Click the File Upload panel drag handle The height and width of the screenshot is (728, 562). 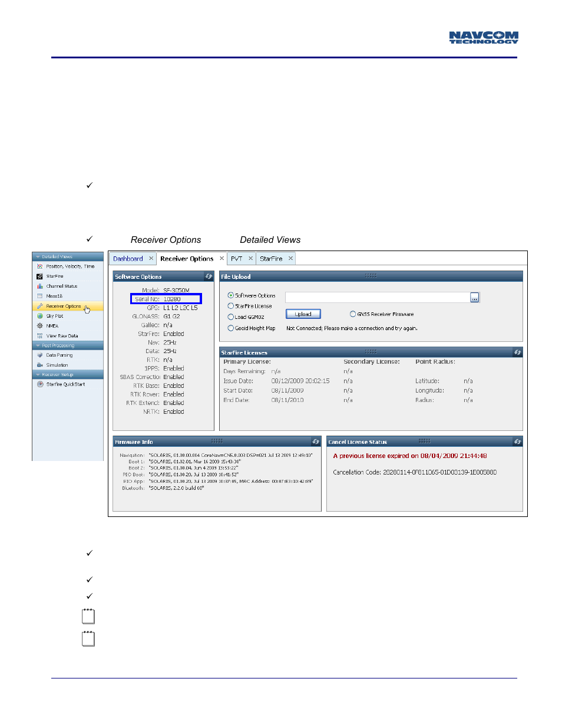[x=371, y=275]
